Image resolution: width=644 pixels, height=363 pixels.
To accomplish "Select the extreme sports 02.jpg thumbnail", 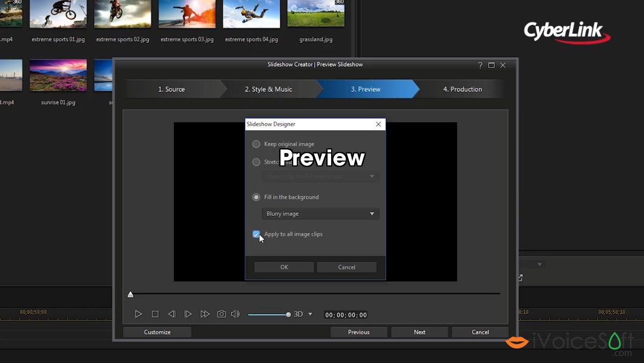I will [122, 13].
